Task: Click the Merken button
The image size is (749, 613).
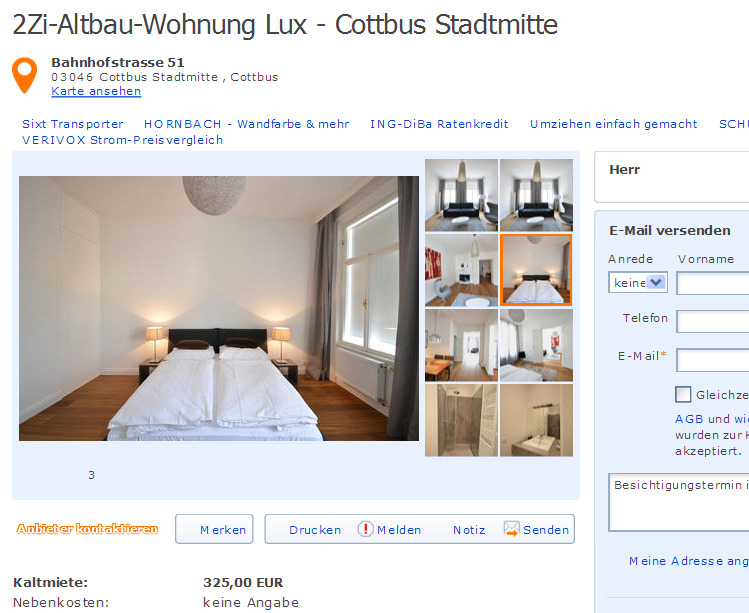Action: pyautogui.click(x=214, y=529)
